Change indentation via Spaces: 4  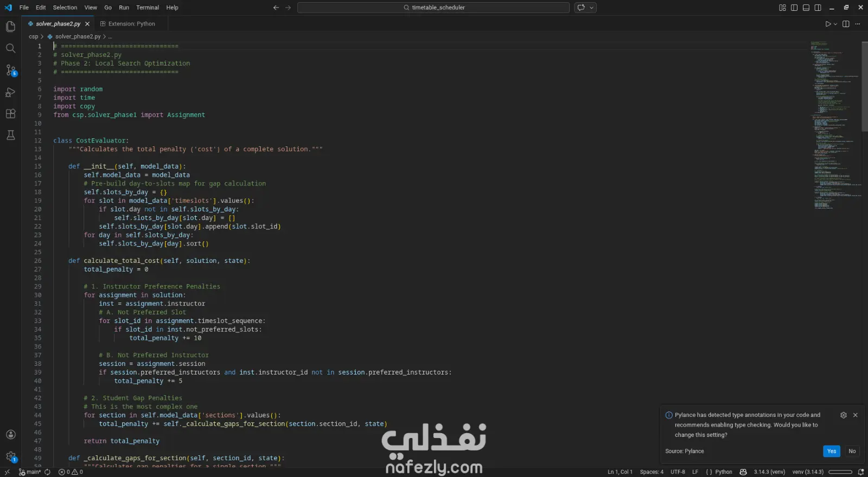[652, 472]
